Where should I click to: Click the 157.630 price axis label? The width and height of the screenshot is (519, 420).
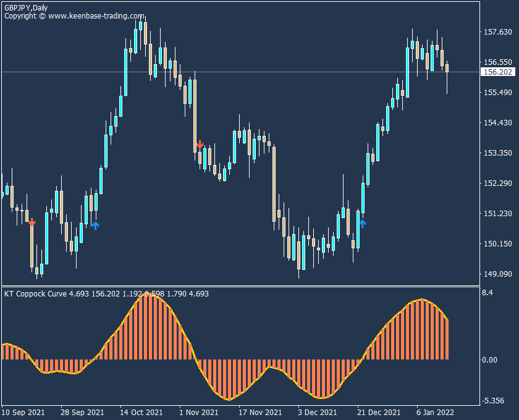(498, 31)
